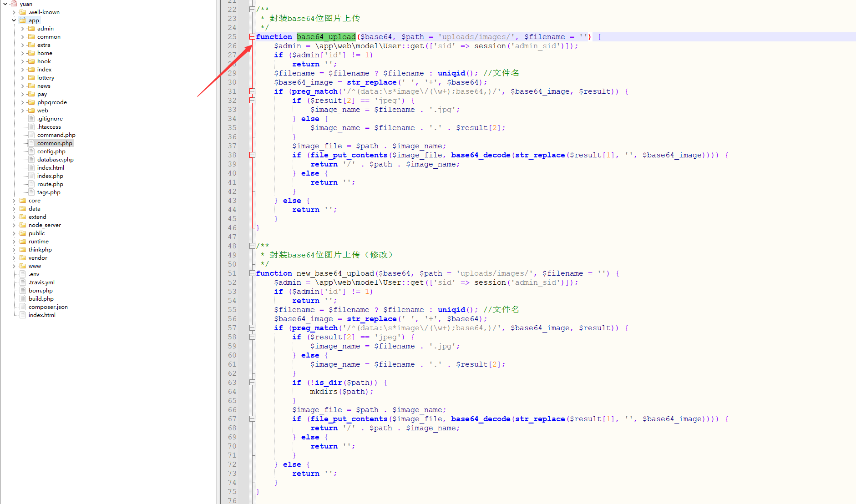Collapse the base64_upload function fold marker
The image size is (856, 504).
[x=252, y=37]
